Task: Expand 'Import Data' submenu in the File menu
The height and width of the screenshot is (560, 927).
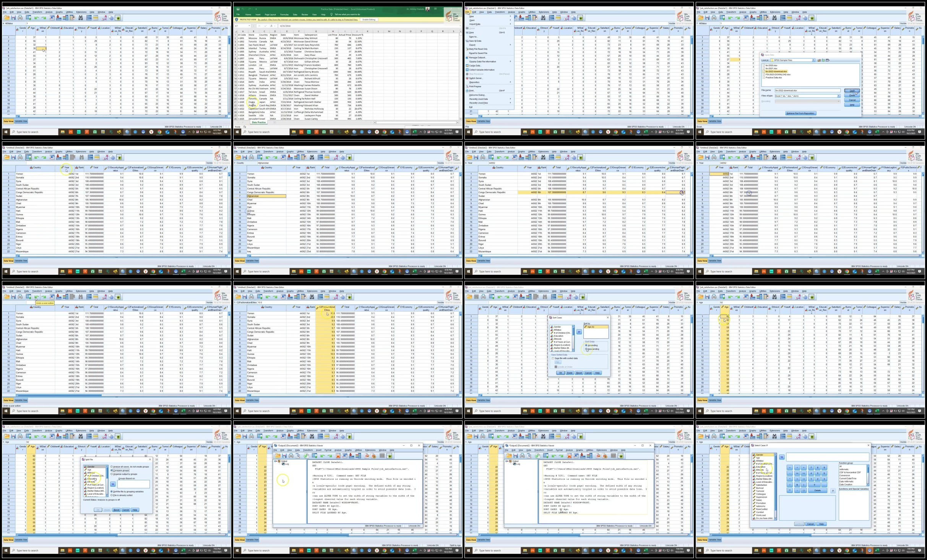Action: tap(489, 24)
